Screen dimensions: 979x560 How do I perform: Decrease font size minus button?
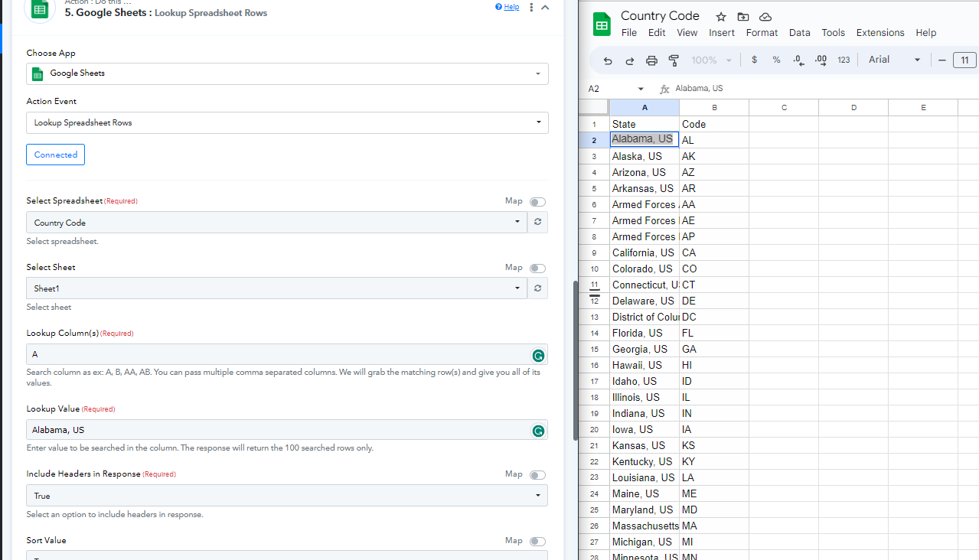coord(942,60)
